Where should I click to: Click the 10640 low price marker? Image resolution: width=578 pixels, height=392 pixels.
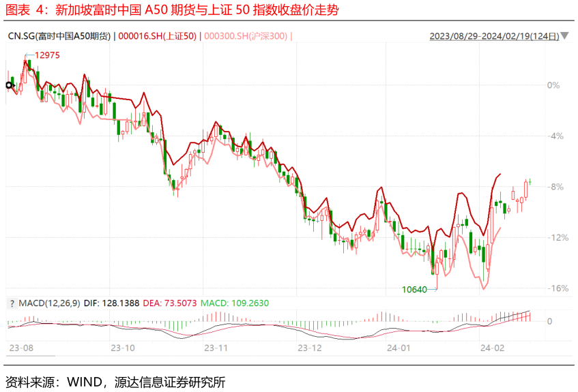414,290
